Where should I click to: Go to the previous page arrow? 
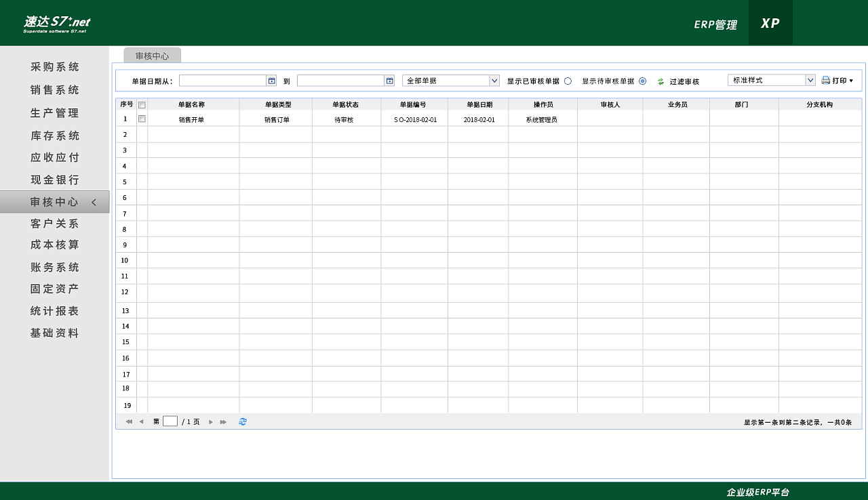[141, 422]
